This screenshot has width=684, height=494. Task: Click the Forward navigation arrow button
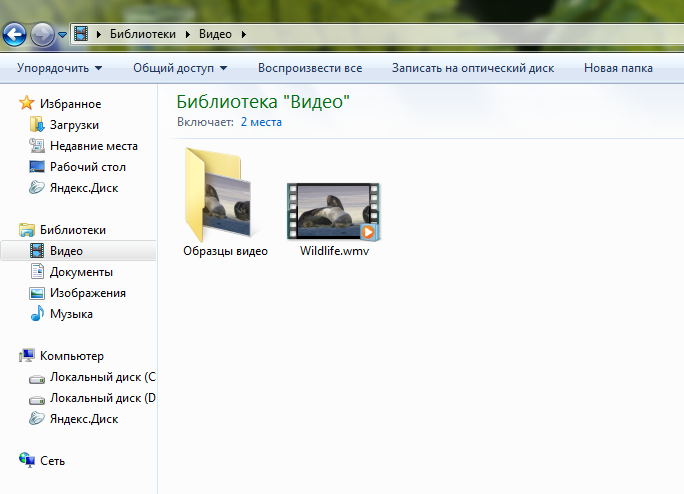[x=42, y=36]
